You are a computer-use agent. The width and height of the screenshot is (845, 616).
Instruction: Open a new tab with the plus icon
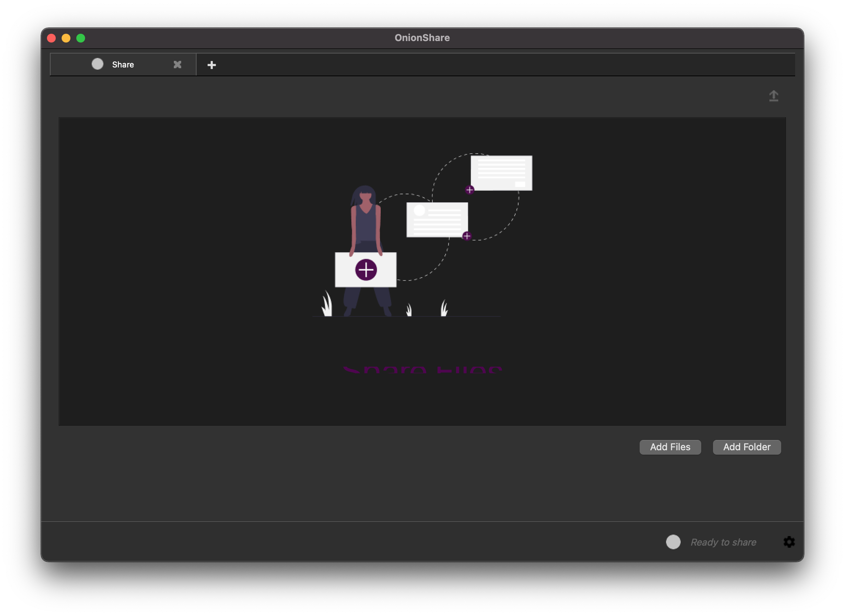(x=212, y=65)
